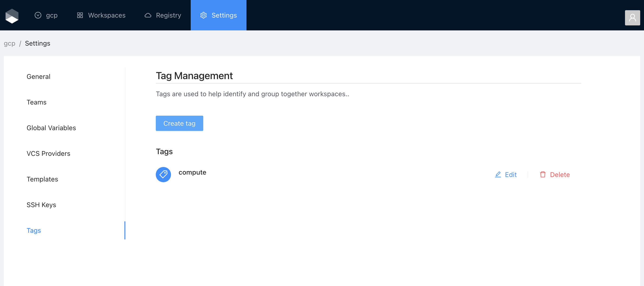Select General in settings sidebar
644x286 pixels.
point(38,76)
